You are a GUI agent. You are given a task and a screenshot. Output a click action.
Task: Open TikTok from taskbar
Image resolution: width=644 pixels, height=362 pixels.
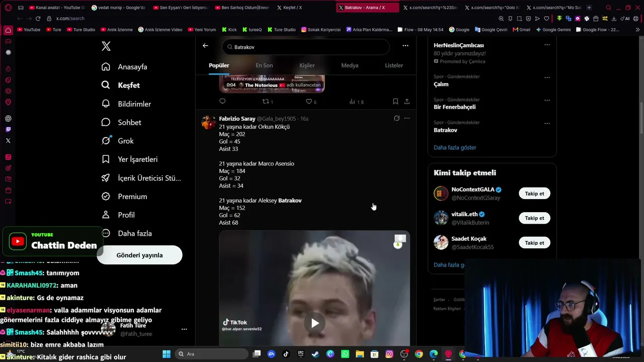(286, 354)
